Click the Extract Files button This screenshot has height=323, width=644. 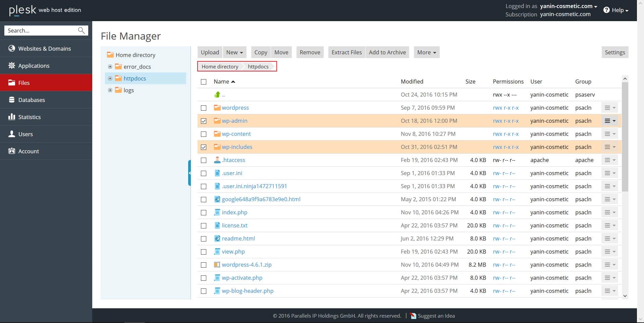click(346, 52)
